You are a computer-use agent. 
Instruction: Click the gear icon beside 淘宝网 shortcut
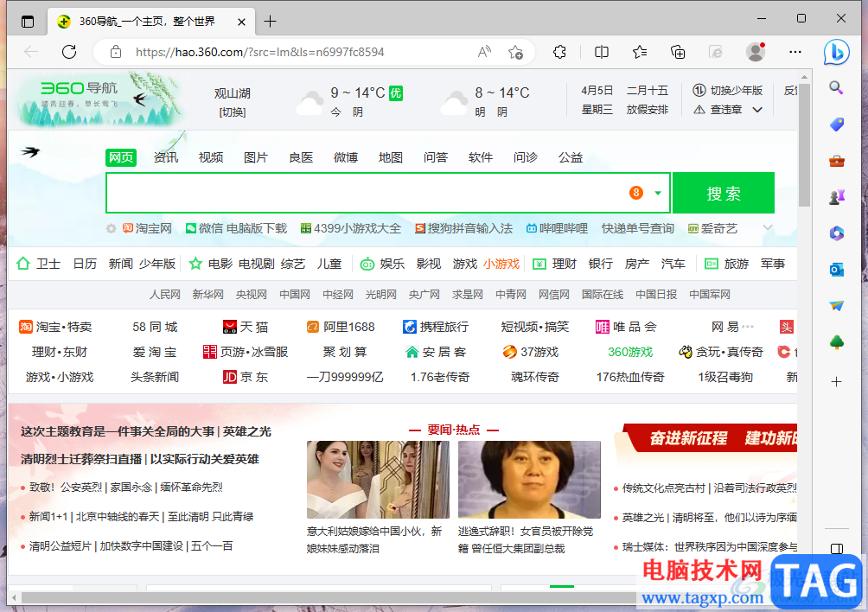tap(112, 228)
